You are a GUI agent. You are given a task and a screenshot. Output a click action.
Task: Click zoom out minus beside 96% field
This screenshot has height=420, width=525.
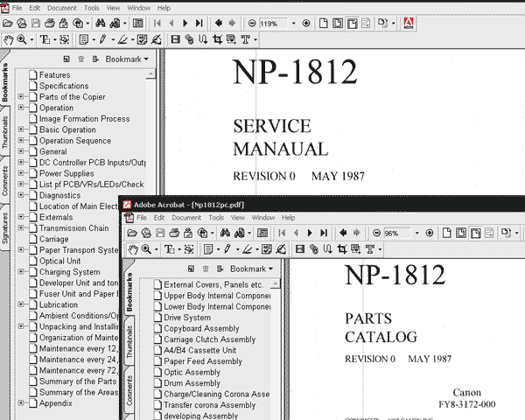point(376,233)
